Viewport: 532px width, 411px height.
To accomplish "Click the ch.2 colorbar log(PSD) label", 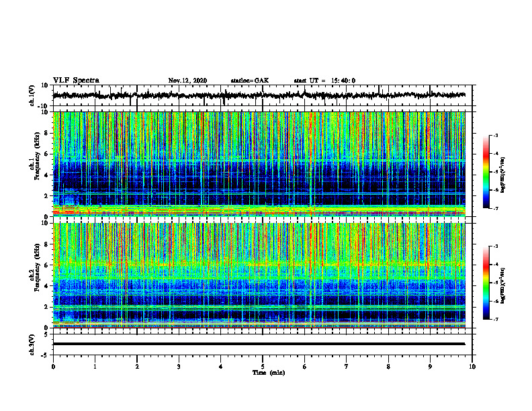I will point(503,285).
